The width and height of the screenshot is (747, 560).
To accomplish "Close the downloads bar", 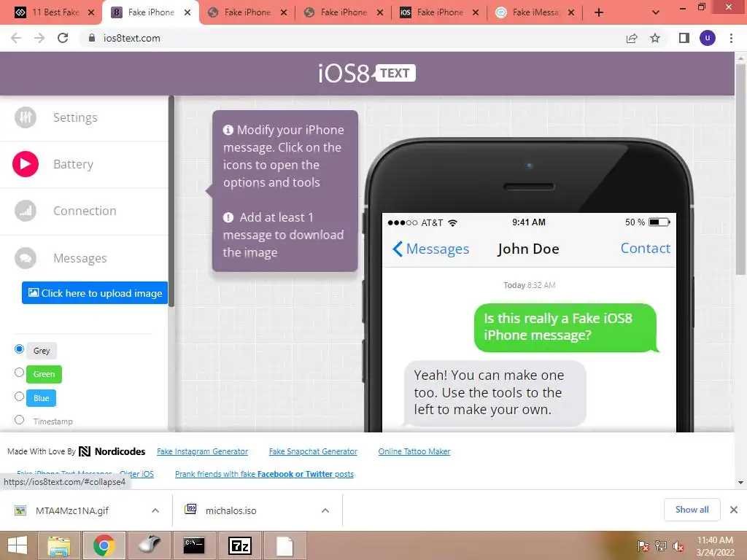I will tap(734, 510).
